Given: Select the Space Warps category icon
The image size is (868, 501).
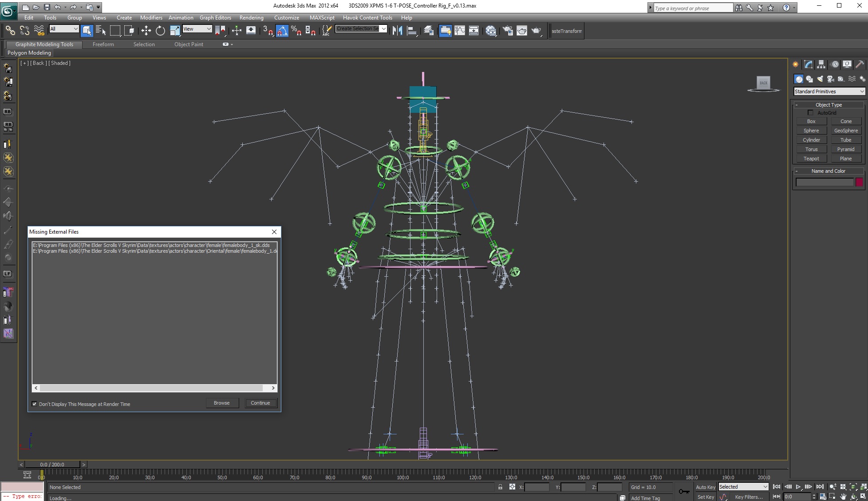Looking at the screenshot, I should tap(852, 79).
